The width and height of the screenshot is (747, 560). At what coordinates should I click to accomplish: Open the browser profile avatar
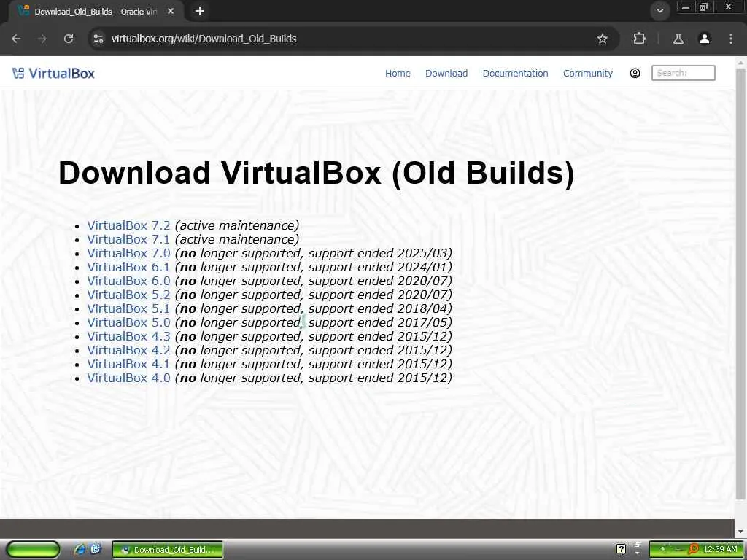point(705,39)
